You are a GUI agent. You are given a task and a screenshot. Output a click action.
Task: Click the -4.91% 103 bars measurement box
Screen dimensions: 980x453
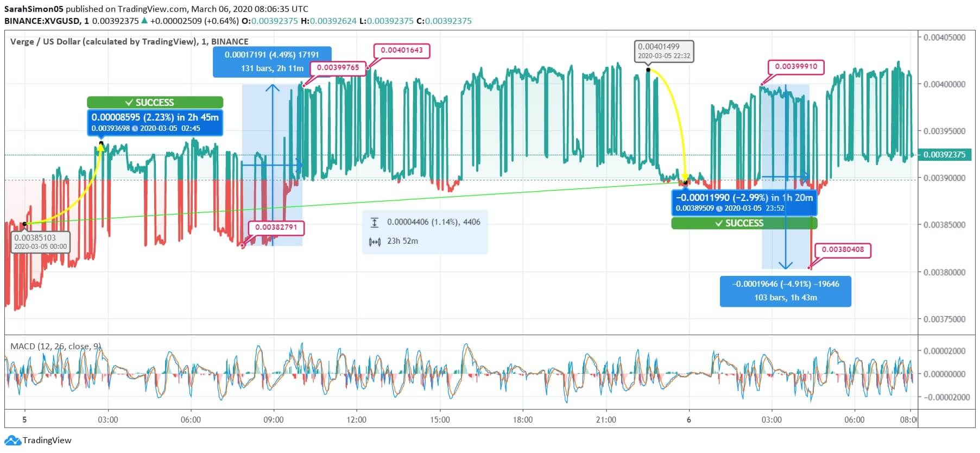click(x=785, y=291)
